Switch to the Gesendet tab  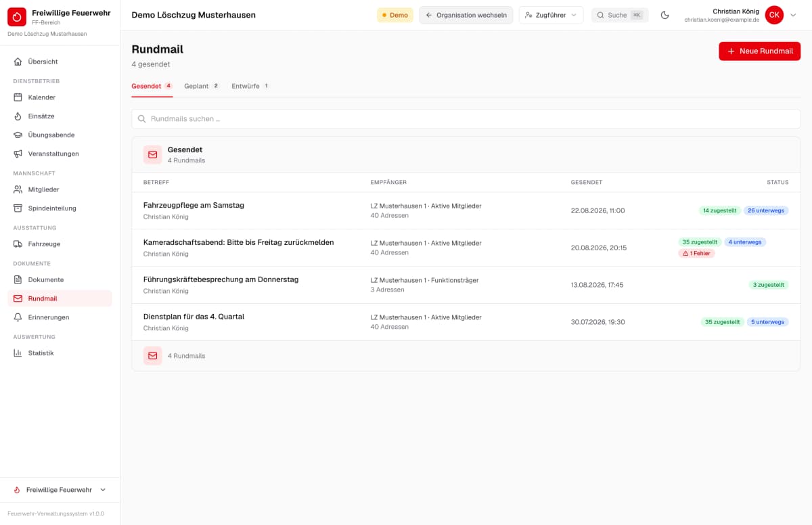click(152, 87)
